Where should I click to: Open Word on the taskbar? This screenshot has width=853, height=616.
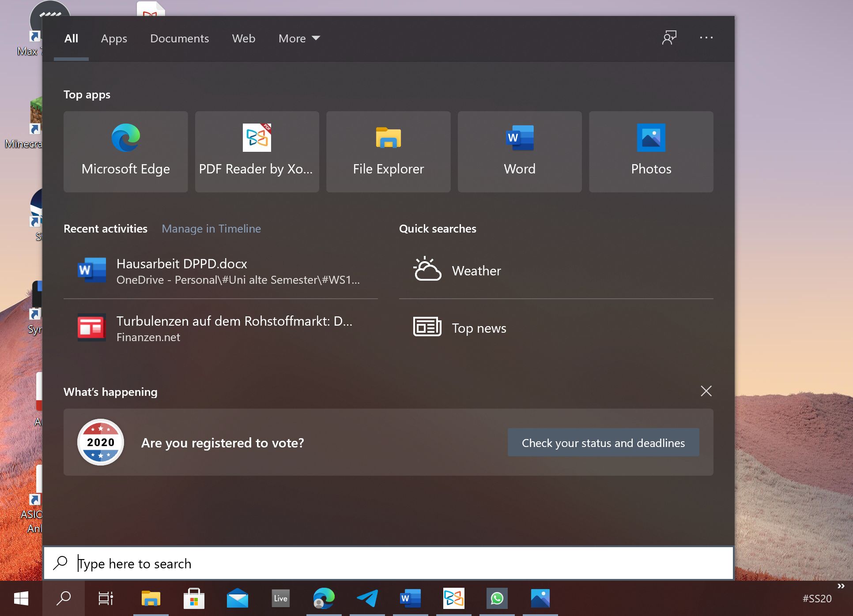410,598
